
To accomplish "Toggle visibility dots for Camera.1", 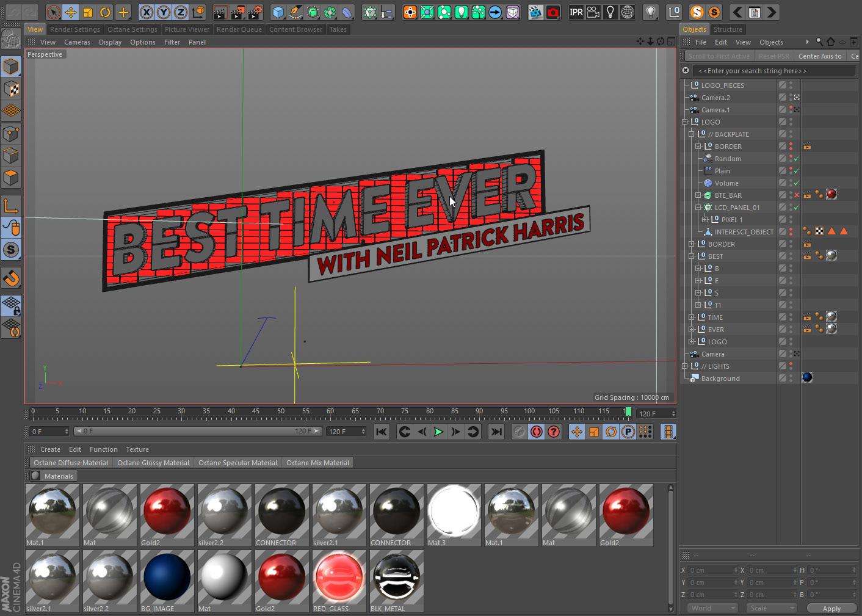I will 791,110.
